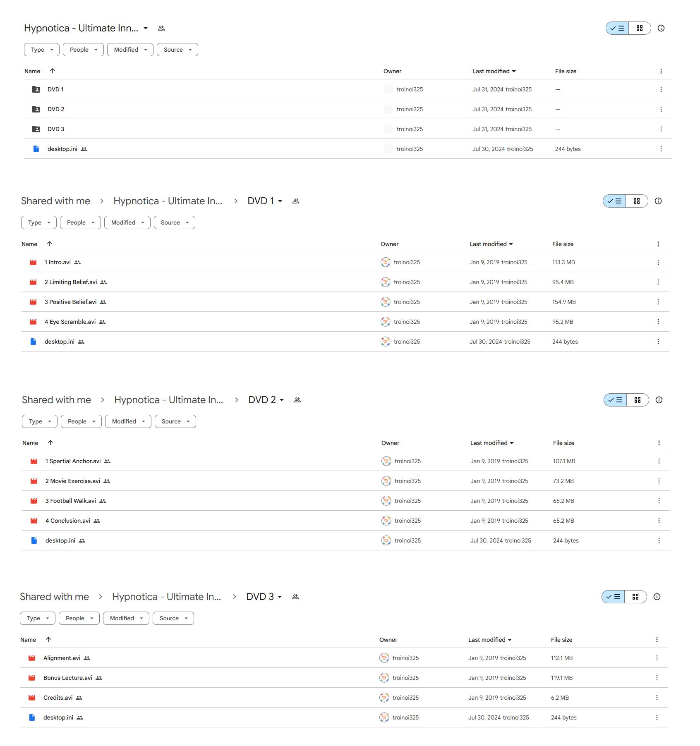Screen dimensions: 700x746
Task: Expand the Hypnotica folder title dropdown arrow
Action: click(146, 28)
